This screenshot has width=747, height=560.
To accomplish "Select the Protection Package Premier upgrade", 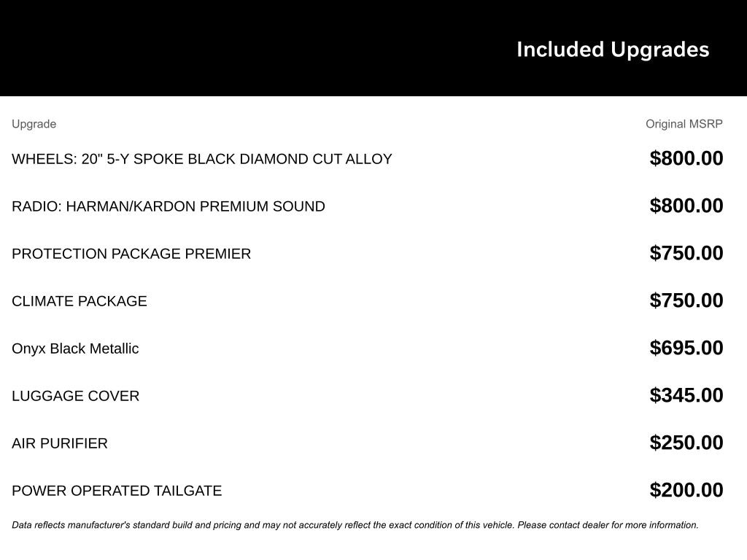I will (131, 254).
